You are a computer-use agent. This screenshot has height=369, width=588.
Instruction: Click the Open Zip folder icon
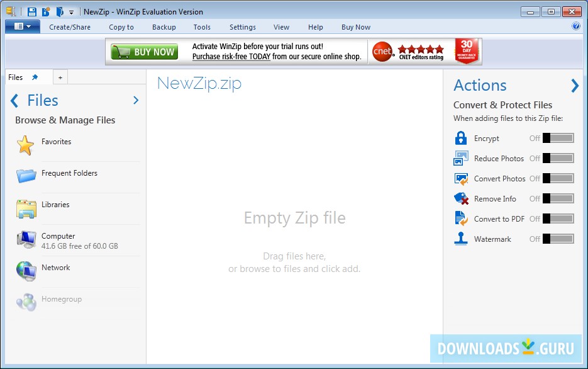(x=59, y=11)
